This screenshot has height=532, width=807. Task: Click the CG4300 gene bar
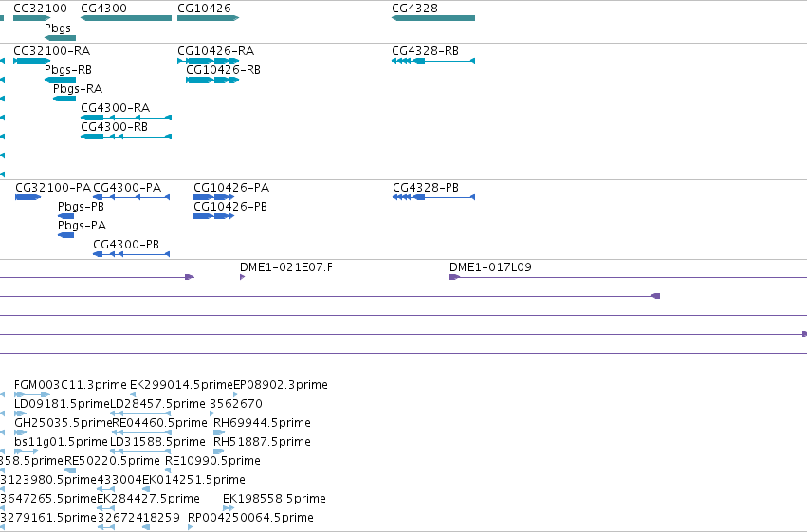pyautogui.click(x=126, y=18)
